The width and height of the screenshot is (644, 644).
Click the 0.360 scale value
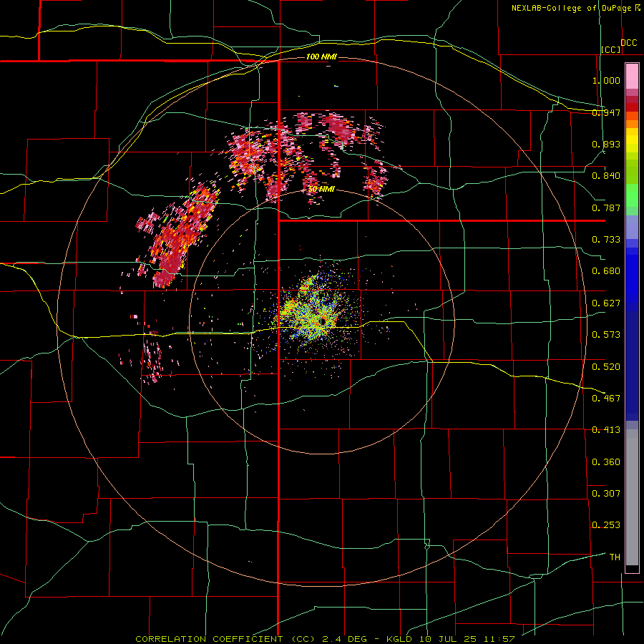click(x=606, y=462)
